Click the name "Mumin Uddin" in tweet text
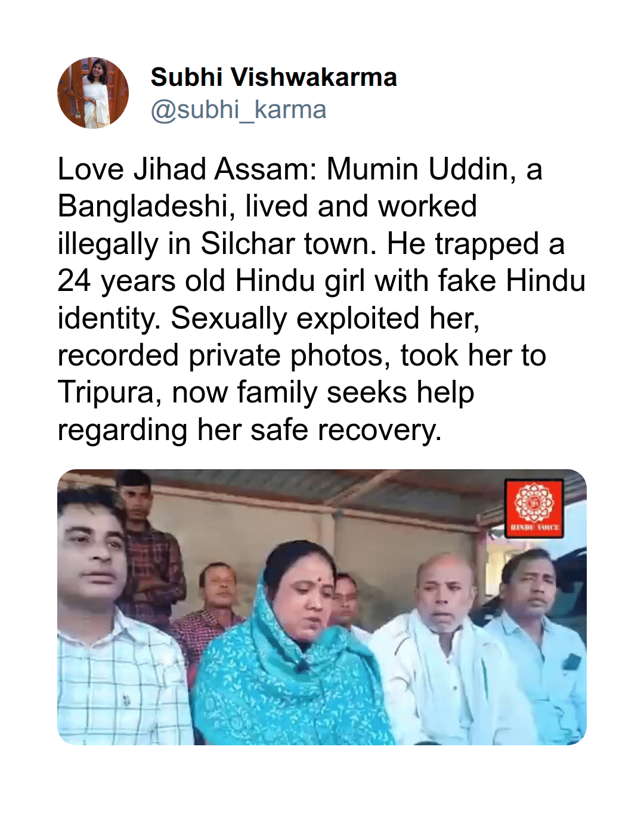This screenshot has height=824, width=644. click(417, 169)
